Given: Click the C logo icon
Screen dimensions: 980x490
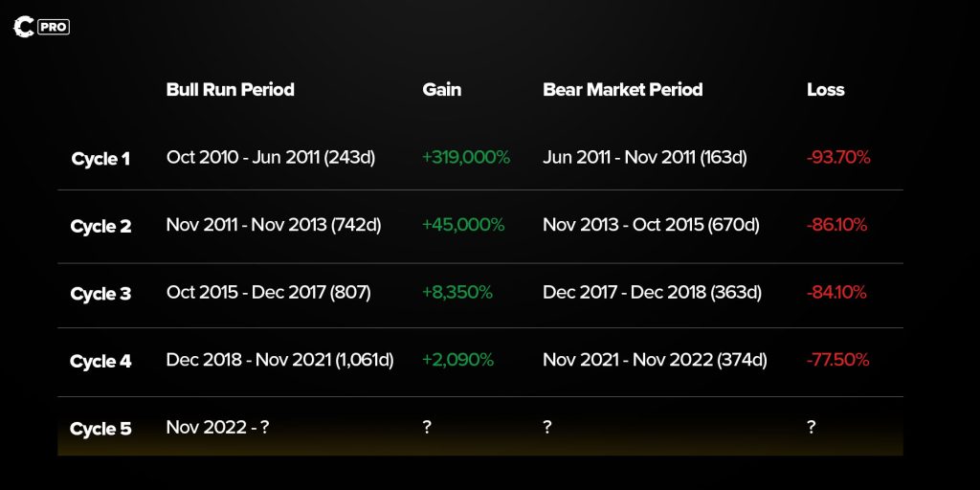Looking at the screenshot, I should (x=24, y=27).
